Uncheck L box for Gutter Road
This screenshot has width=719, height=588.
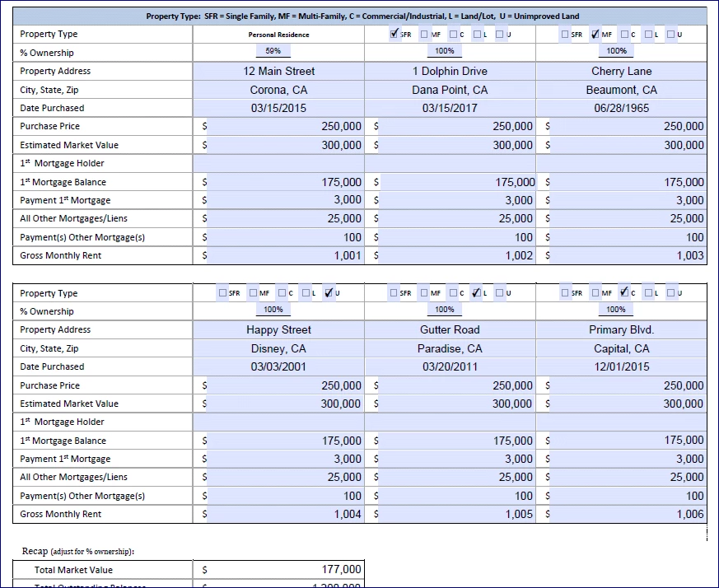click(x=476, y=292)
